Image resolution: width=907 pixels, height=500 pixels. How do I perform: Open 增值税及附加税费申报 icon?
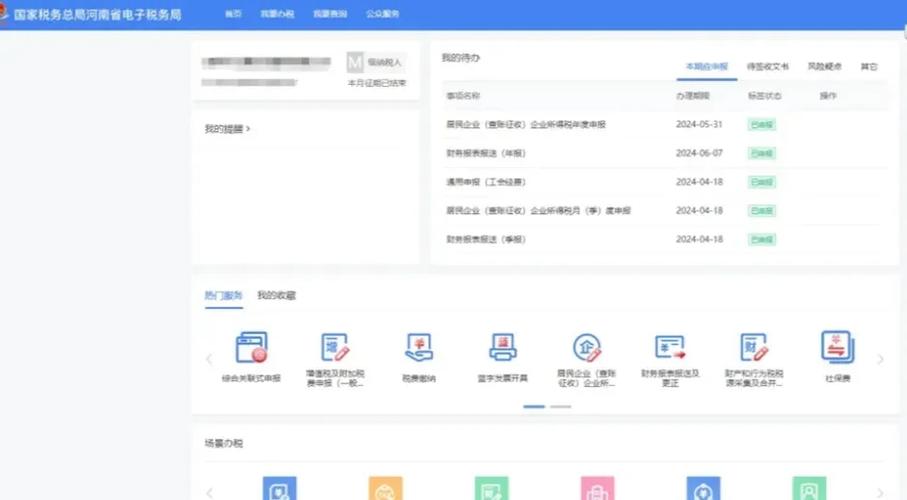[335, 347]
